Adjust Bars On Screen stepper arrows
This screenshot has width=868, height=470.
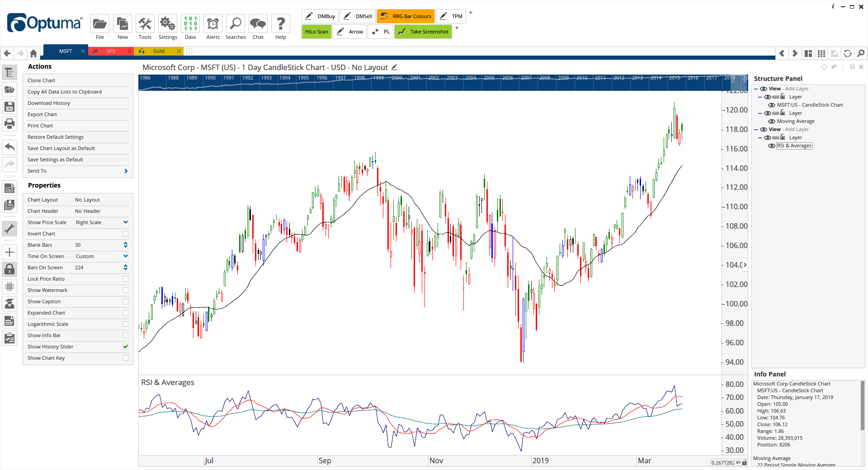click(x=126, y=268)
